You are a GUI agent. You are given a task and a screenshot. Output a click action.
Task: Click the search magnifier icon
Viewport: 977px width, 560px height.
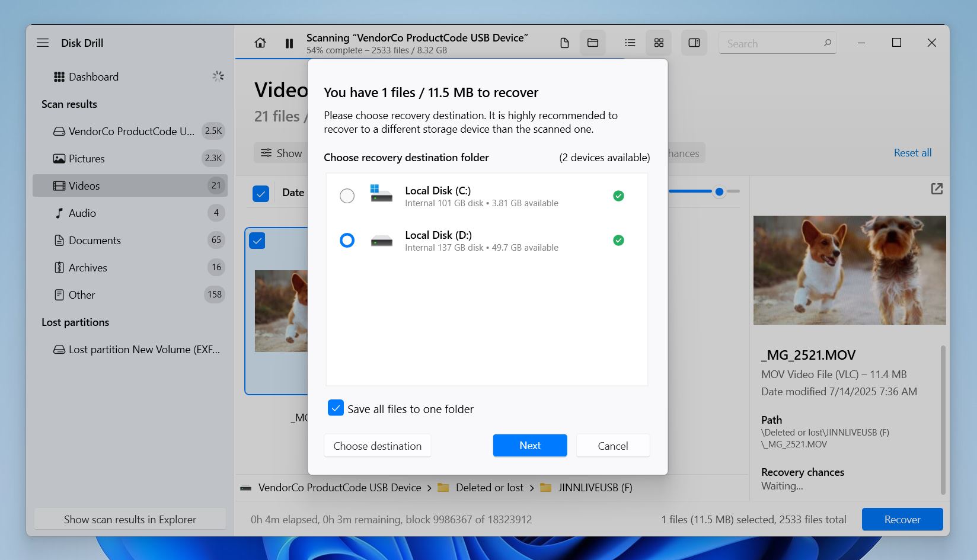click(x=828, y=43)
